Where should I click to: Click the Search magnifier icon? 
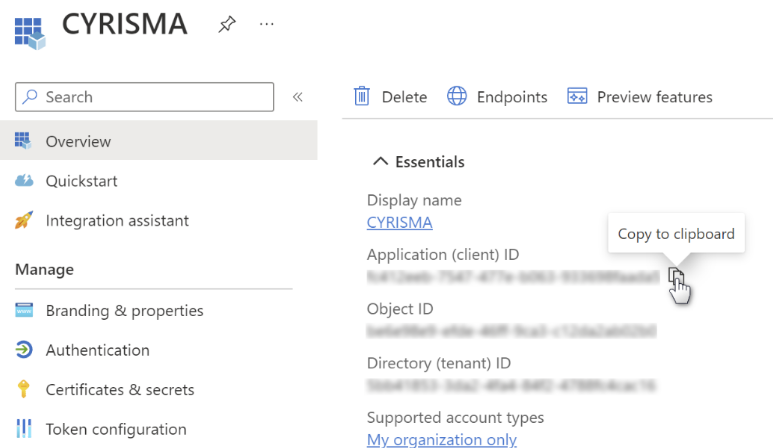30,96
